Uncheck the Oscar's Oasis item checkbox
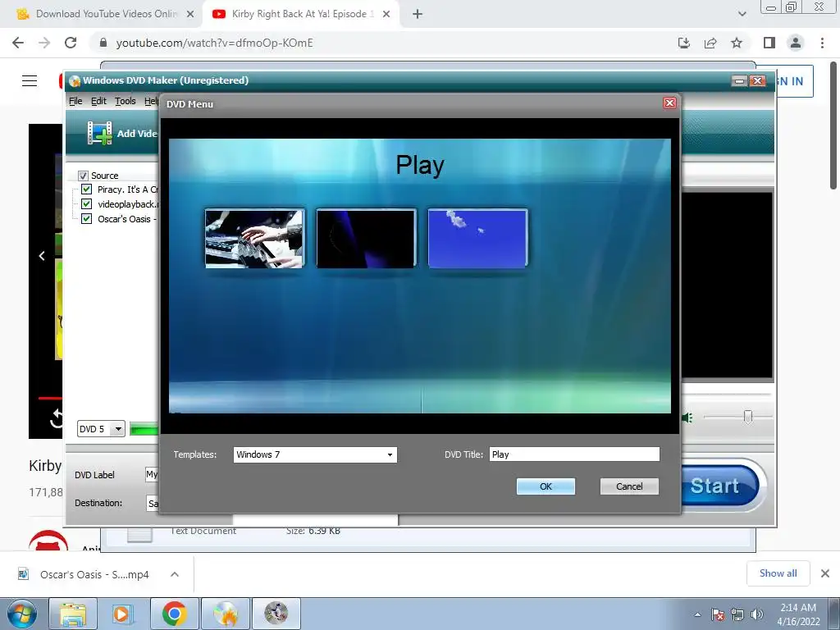The image size is (840, 630). click(86, 218)
